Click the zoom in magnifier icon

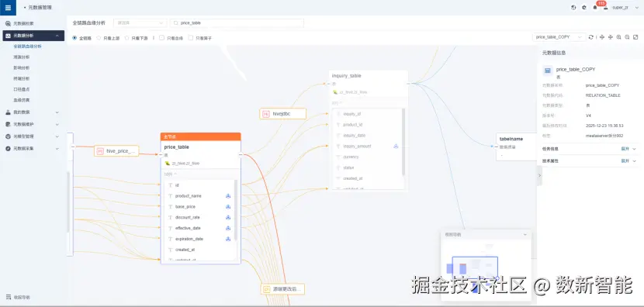pyautogui.click(x=619, y=37)
